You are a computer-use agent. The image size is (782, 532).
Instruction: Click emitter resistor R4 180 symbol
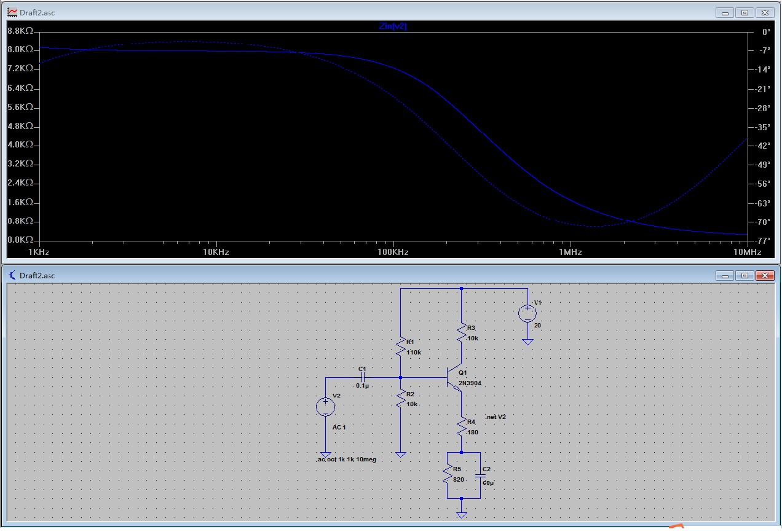[x=460, y=427]
